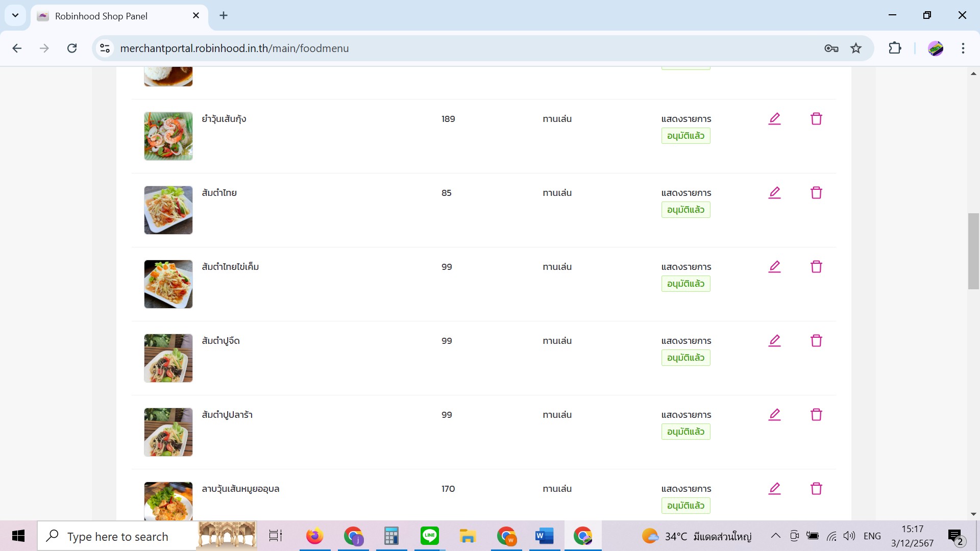Delete the ส้มตำไทย priced 85
The width and height of the screenshot is (980, 551).
(x=816, y=193)
